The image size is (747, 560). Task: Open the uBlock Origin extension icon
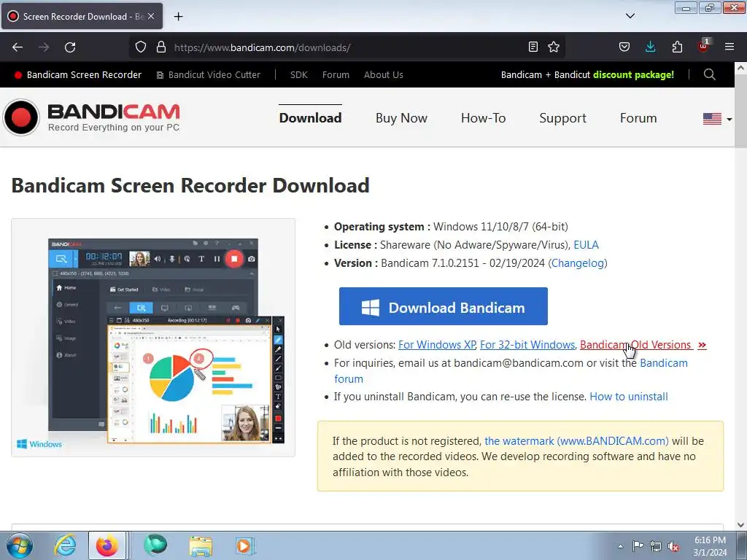point(703,46)
